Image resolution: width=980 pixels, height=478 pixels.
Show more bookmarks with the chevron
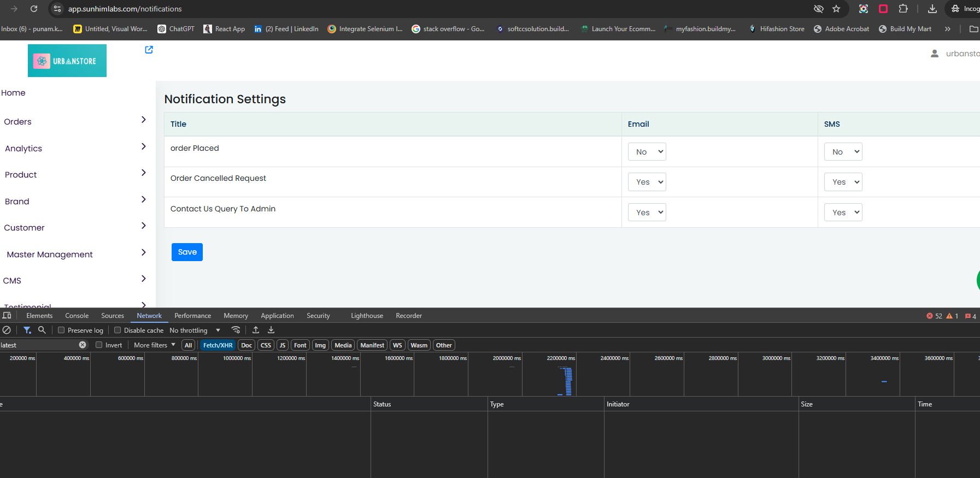(x=947, y=29)
